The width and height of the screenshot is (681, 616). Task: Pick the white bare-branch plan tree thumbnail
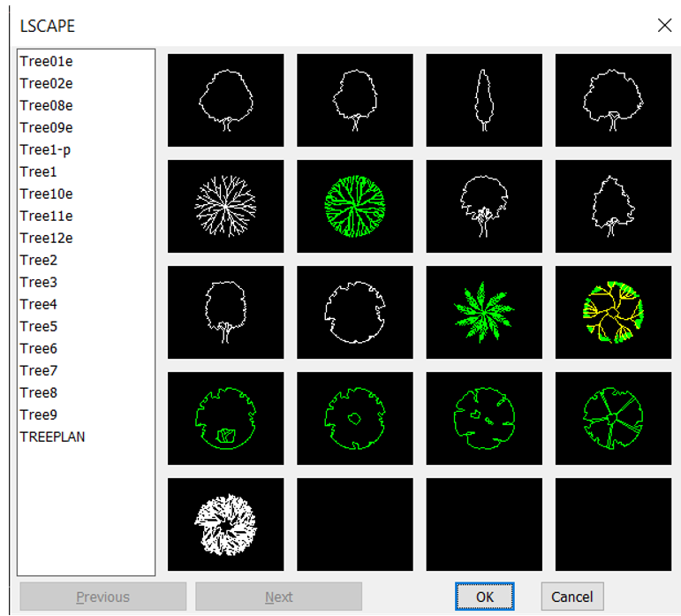pyautogui.click(x=226, y=206)
